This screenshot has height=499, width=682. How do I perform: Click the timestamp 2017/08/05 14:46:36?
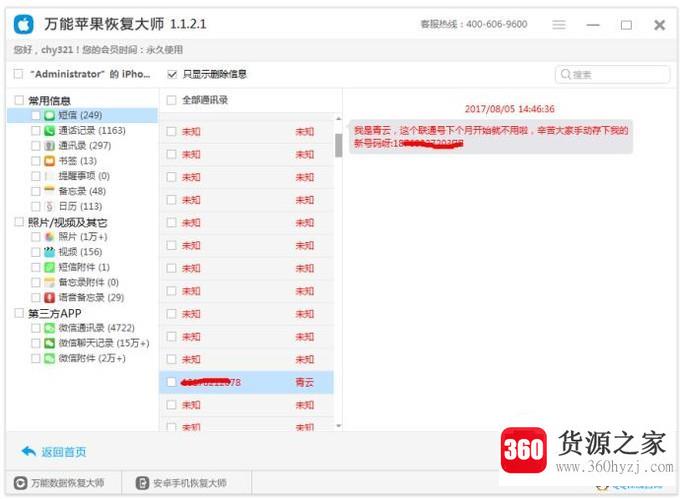pyautogui.click(x=509, y=109)
